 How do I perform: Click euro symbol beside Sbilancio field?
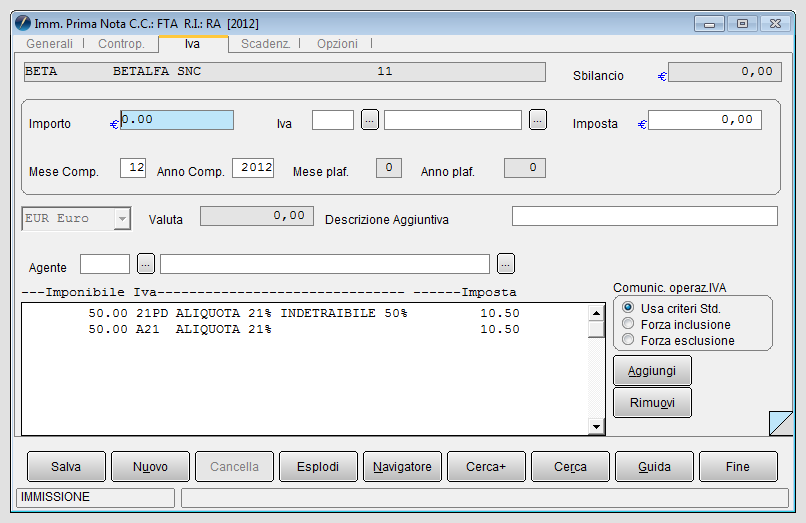click(x=662, y=76)
